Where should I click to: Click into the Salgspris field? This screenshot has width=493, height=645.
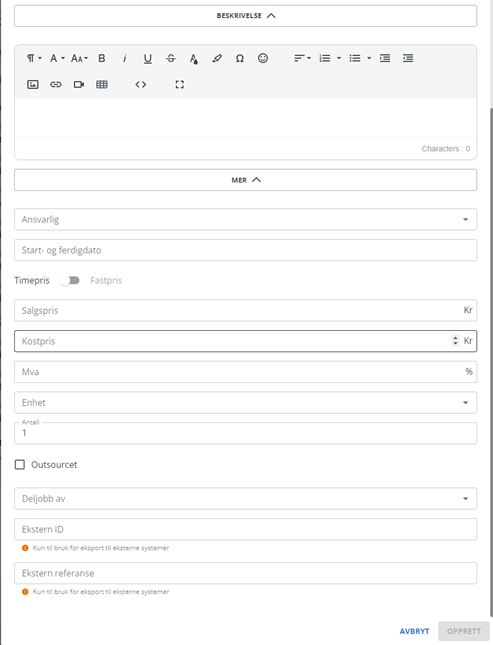click(x=246, y=310)
